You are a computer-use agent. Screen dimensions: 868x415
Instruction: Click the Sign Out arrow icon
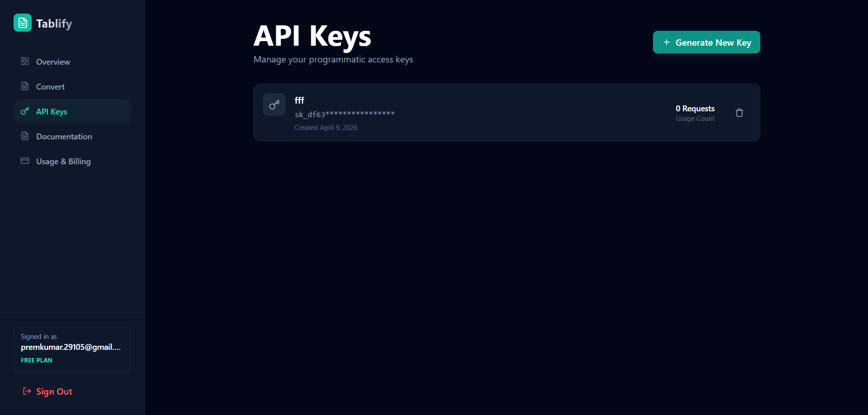pyautogui.click(x=27, y=391)
